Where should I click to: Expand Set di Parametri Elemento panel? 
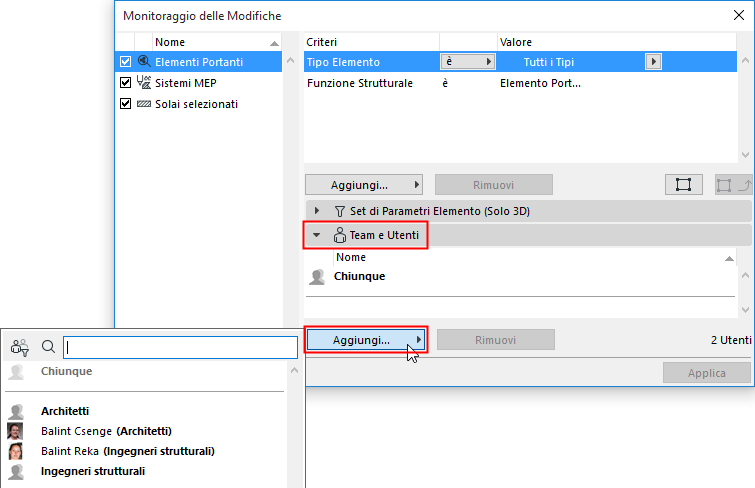tap(316, 211)
